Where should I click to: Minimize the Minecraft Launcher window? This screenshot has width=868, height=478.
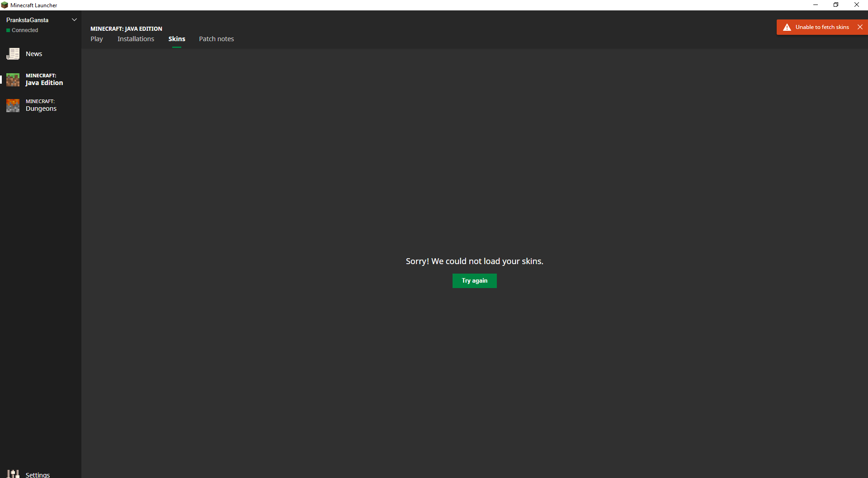816,5
